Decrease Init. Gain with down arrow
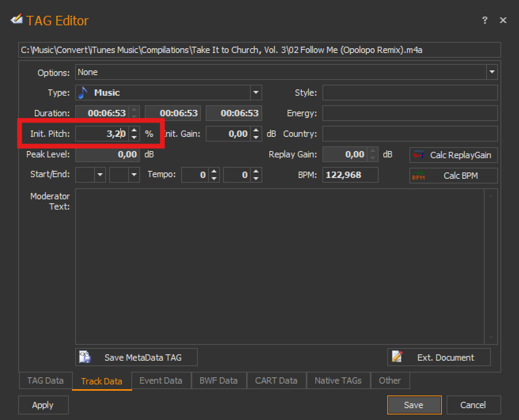Viewport: 519px width, 420px height. point(256,137)
